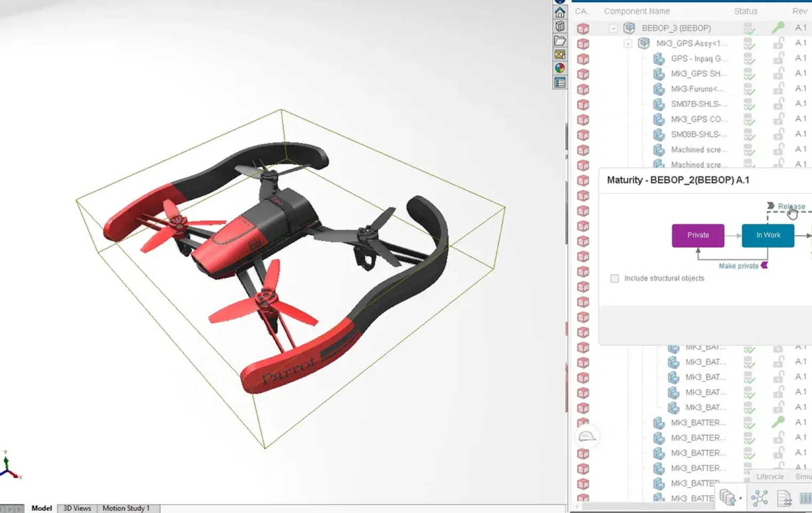Toggle the lock icon for GPS - Inpaq row
Viewport: 812px width, 513px height.
coord(778,58)
